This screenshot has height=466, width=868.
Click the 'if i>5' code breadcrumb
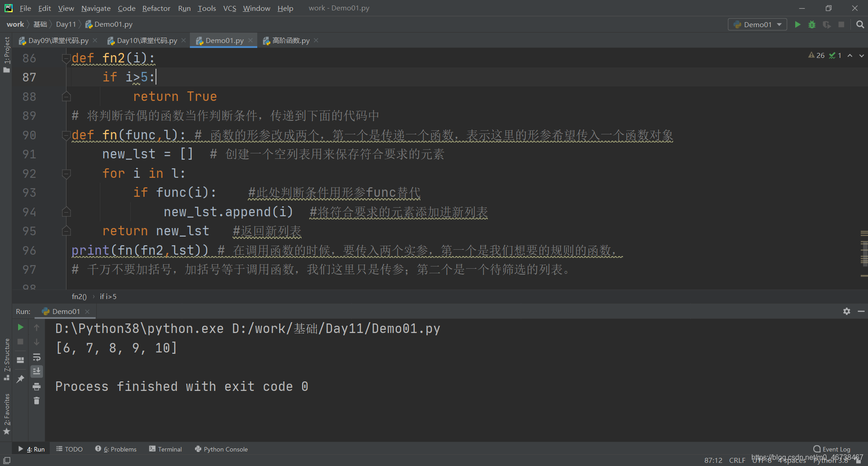(108, 296)
